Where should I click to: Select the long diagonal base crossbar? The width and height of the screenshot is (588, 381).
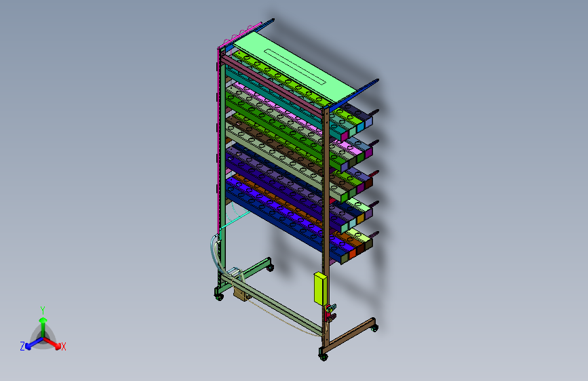point(272,304)
